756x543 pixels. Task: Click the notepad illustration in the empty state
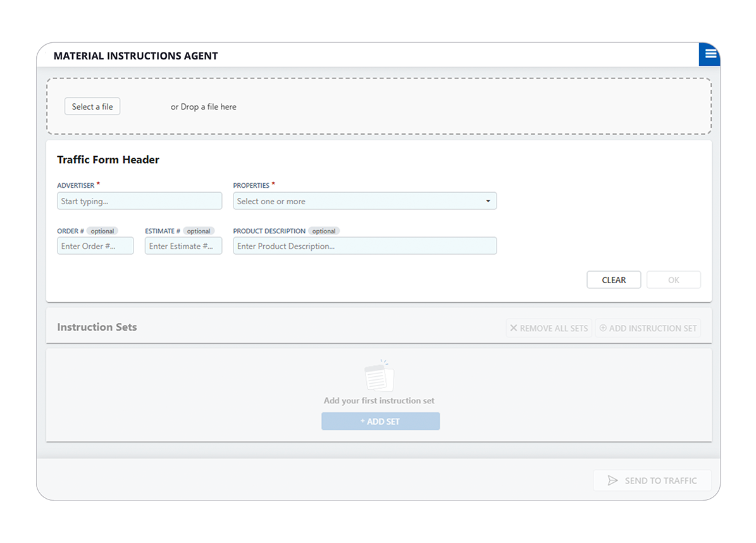pos(380,377)
